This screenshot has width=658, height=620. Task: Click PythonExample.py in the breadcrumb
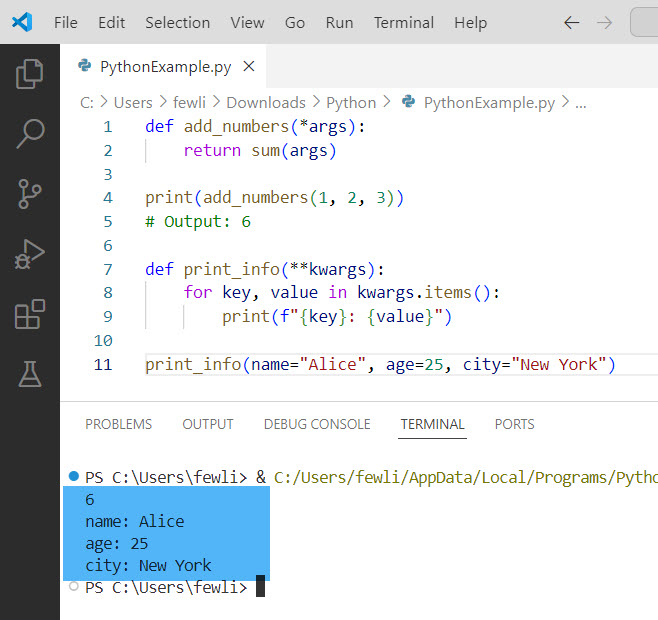[489, 103]
